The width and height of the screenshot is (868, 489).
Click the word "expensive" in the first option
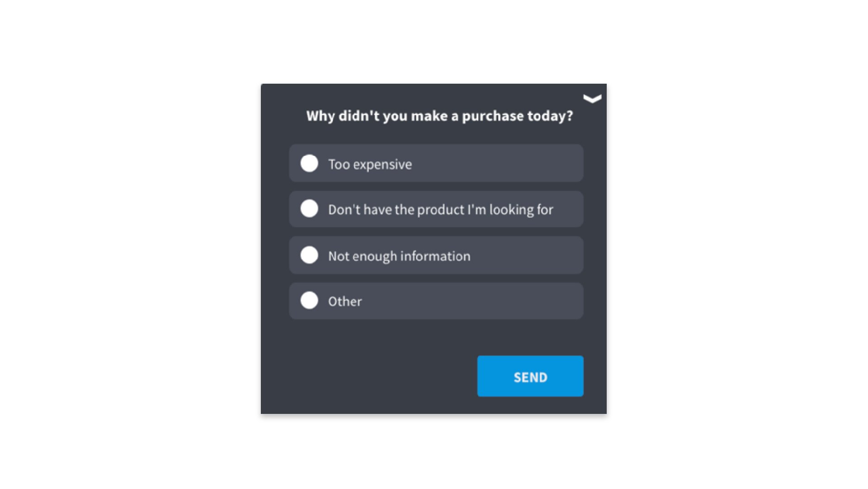click(x=382, y=165)
